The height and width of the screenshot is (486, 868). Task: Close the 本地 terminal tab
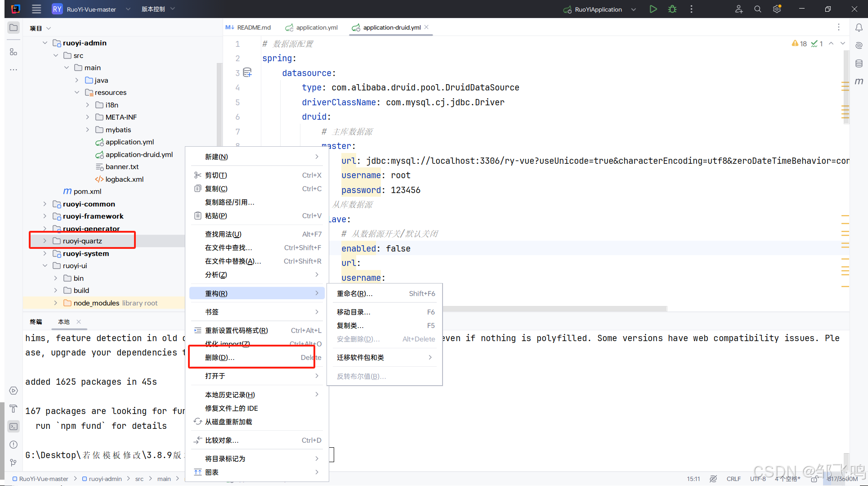tap(79, 322)
